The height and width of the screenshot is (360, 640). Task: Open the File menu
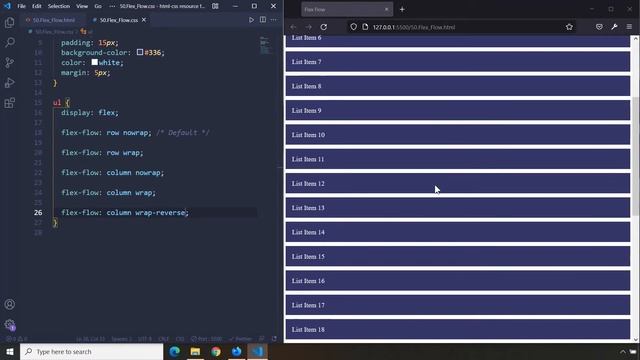pyautogui.click(x=21, y=6)
